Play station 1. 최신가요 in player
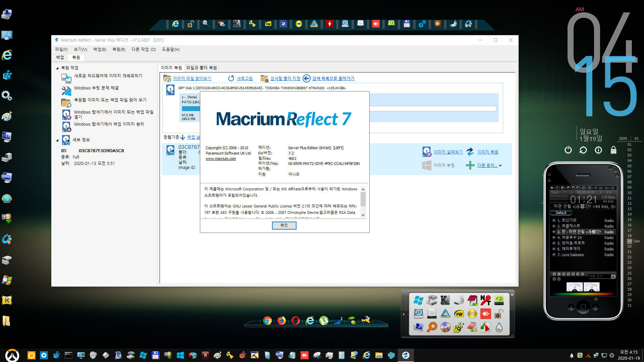This screenshot has height=362, width=644. 583,220
